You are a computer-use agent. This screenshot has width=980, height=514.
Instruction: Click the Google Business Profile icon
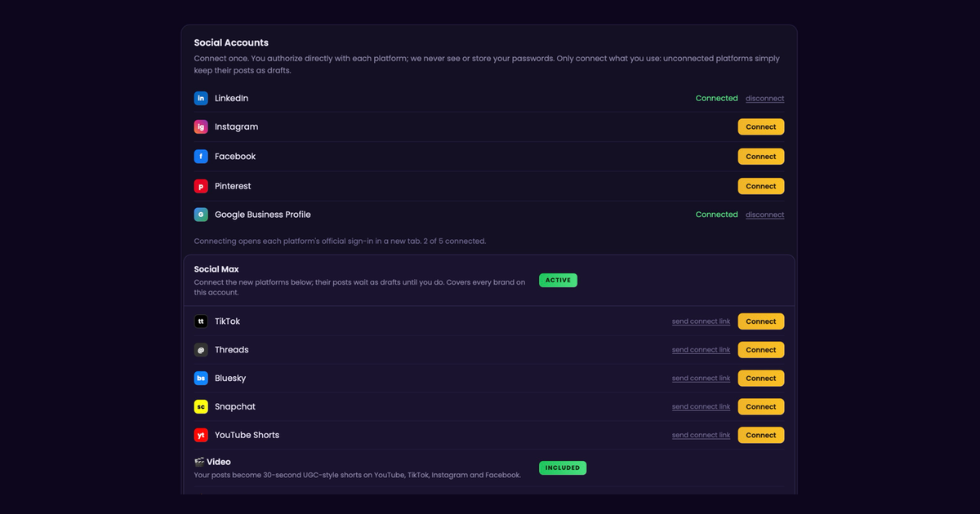tap(201, 215)
